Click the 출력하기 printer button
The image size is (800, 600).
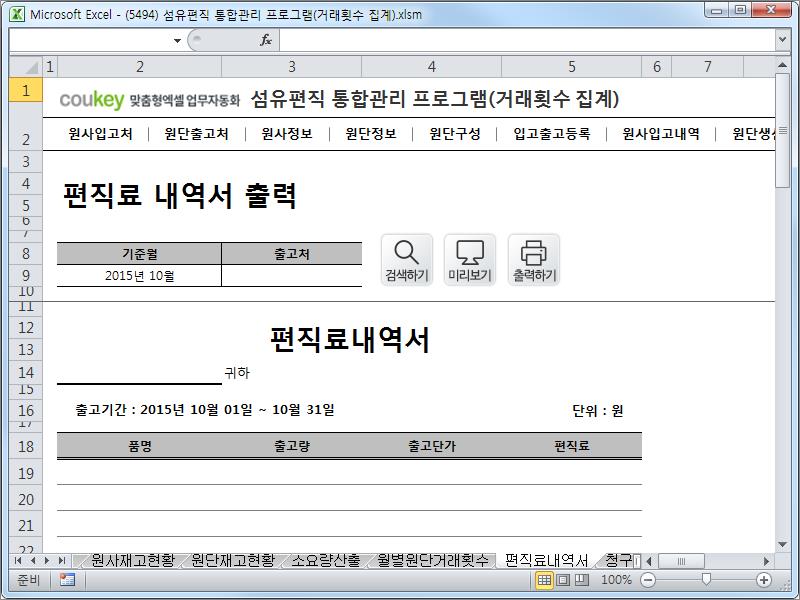pyautogui.click(x=534, y=260)
